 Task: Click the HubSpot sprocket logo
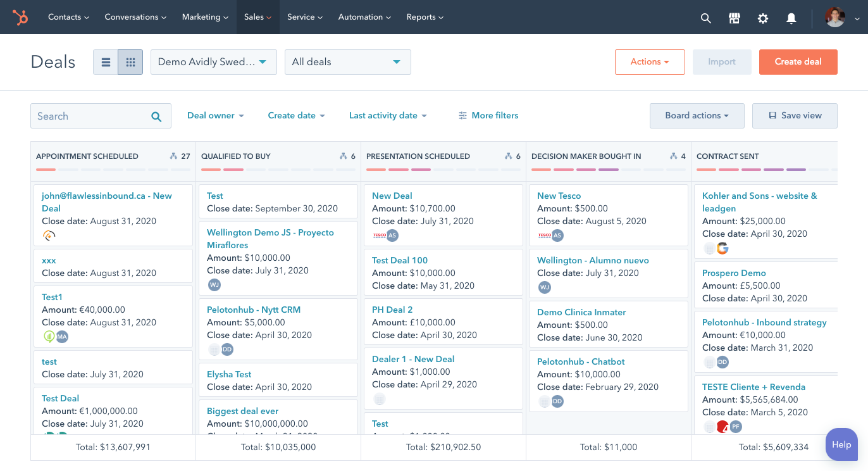pos(21,17)
